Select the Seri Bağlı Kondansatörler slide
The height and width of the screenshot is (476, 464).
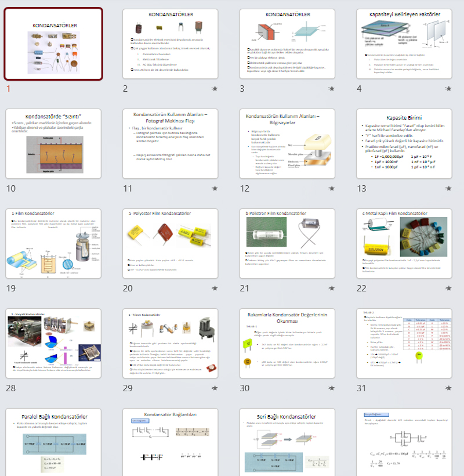tap(288, 441)
